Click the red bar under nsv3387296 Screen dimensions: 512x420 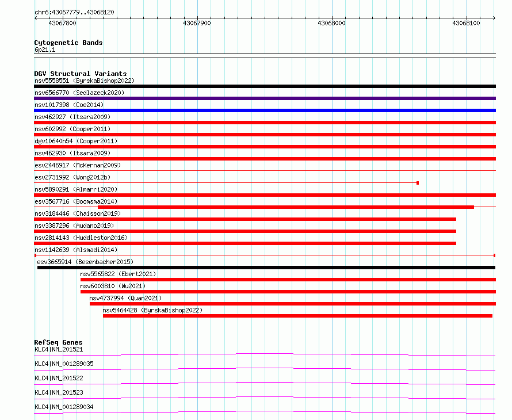245,231
